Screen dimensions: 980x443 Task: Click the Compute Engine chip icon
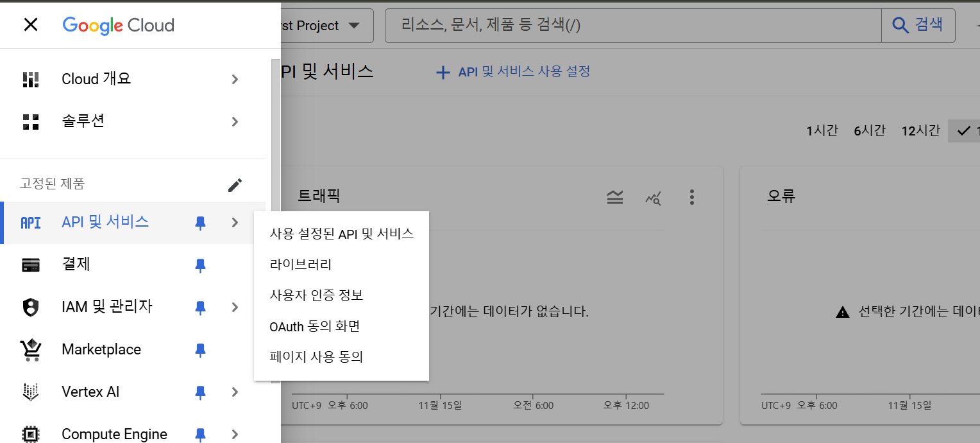pos(31,435)
